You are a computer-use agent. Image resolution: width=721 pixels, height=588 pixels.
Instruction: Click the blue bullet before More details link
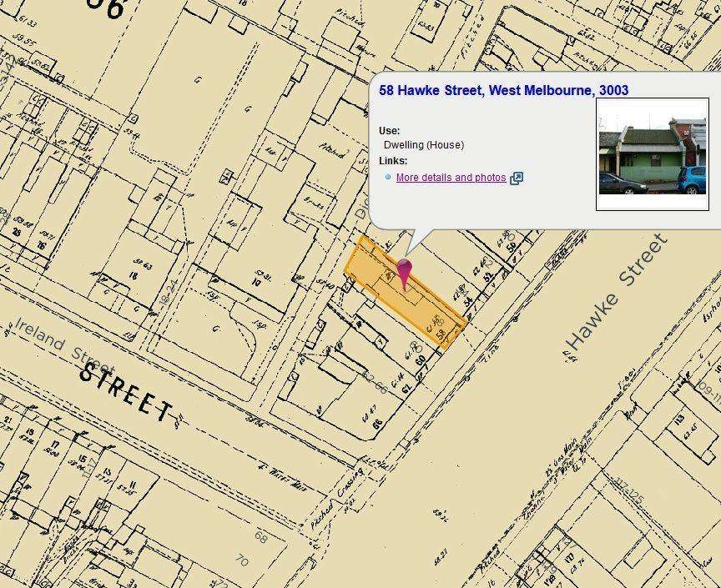388,178
